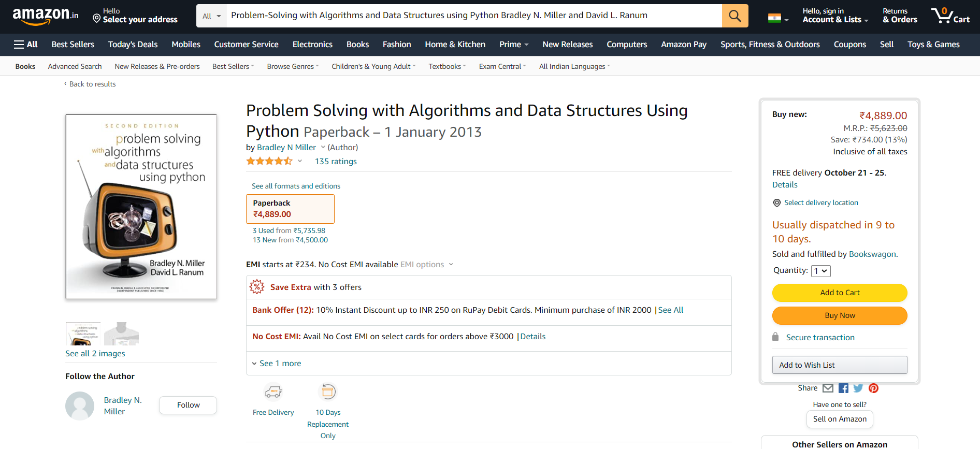This screenshot has height=449, width=980.
Task: Open Account & Lists dropdown
Action: [835, 16]
